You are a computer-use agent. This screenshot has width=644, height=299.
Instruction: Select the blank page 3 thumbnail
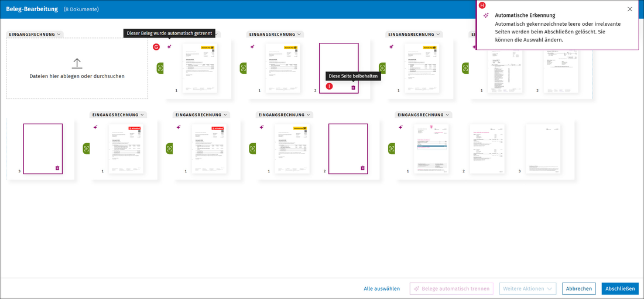pyautogui.click(x=43, y=149)
